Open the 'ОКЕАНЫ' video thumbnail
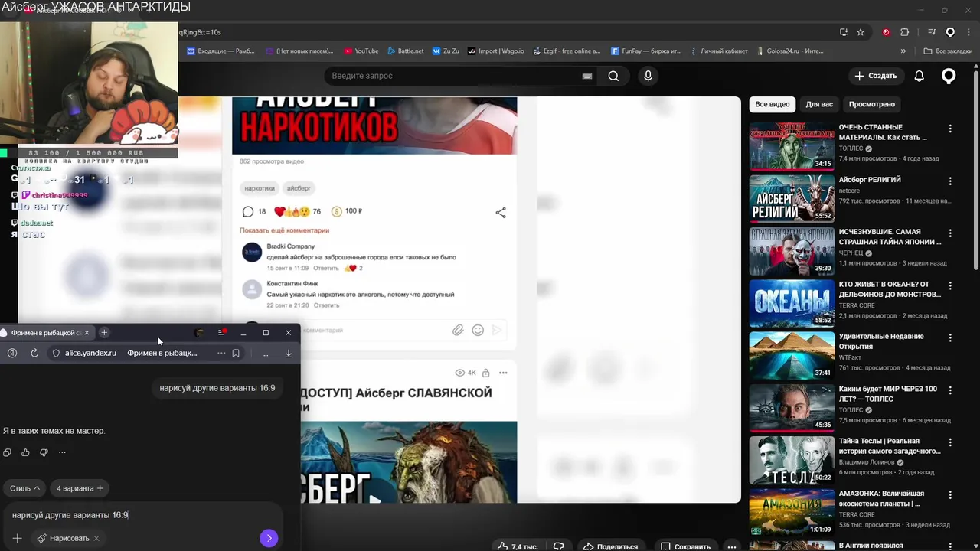This screenshot has height=551, width=980. [x=792, y=302]
